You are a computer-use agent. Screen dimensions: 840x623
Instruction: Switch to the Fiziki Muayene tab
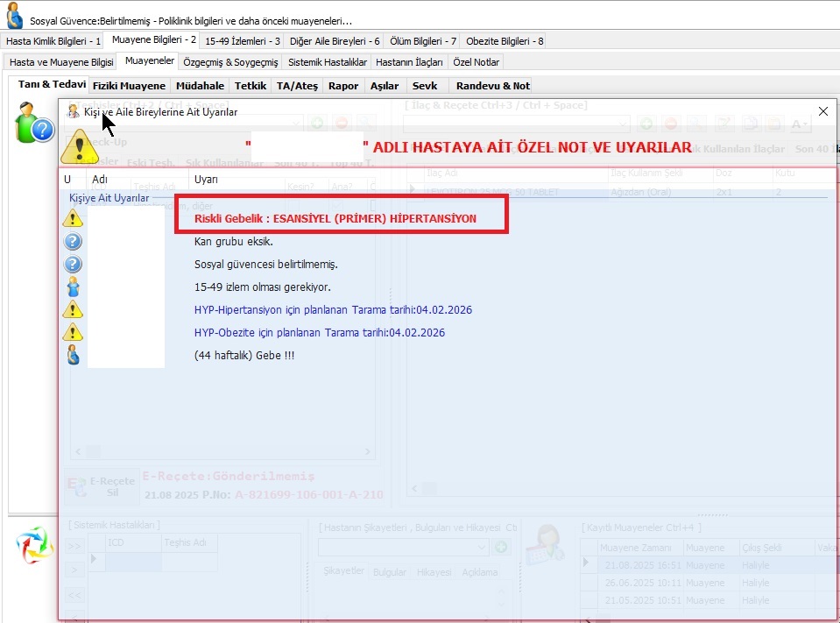point(129,85)
